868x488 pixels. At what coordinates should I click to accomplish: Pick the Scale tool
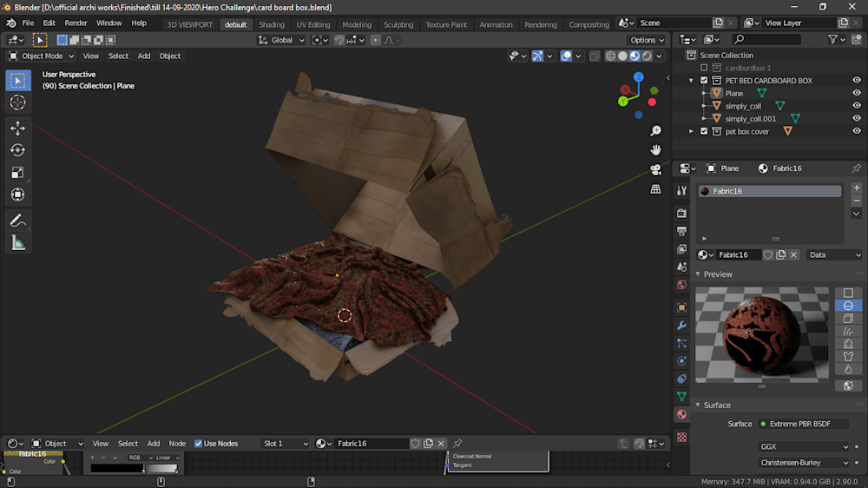click(17, 172)
